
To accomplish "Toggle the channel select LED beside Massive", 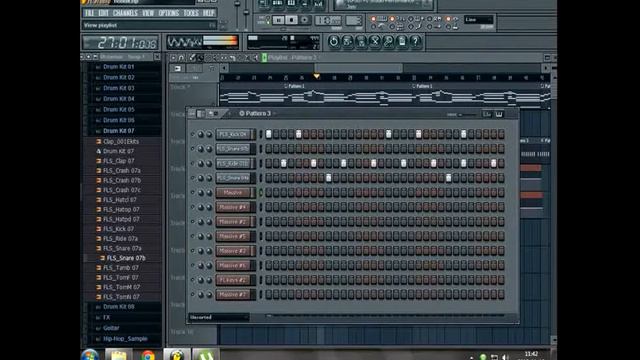I will pyautogui.click(x=261, y=192).
